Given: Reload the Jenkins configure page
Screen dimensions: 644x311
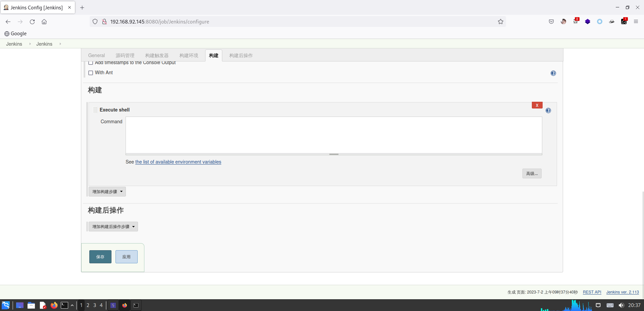Looking at the screenshot, I should coord(32,21).
